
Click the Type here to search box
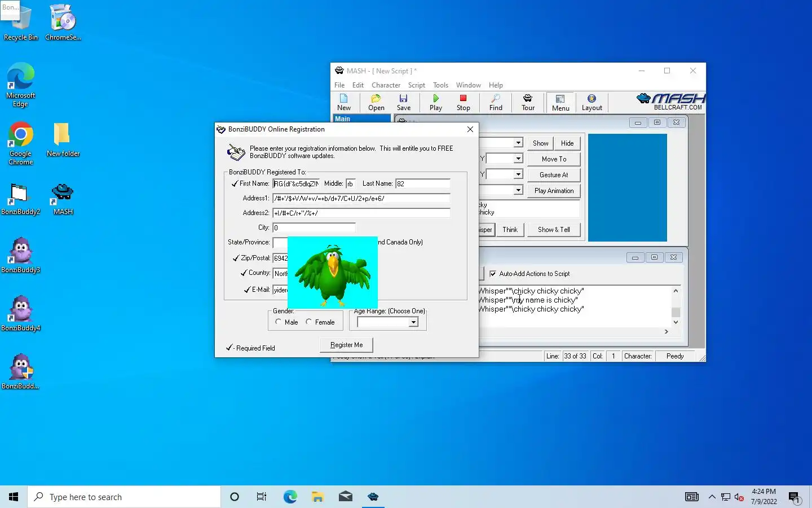click(x=124, y=497)
